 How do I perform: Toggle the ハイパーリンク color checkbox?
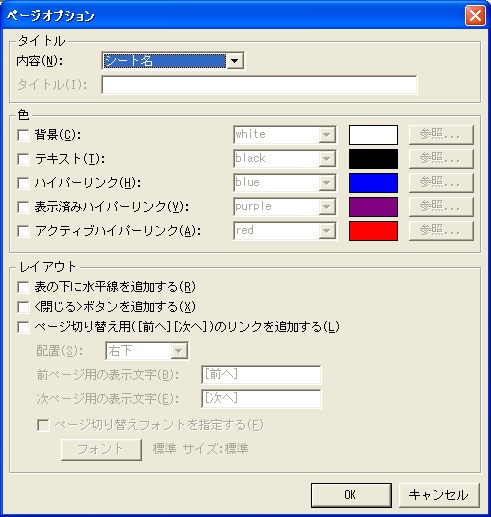[x=23, y=183]
